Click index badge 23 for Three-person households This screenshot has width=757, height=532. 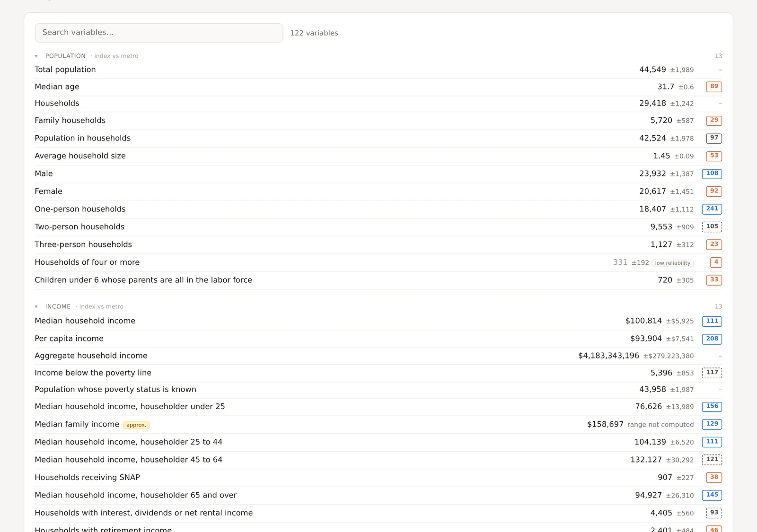tap(714, 244)
